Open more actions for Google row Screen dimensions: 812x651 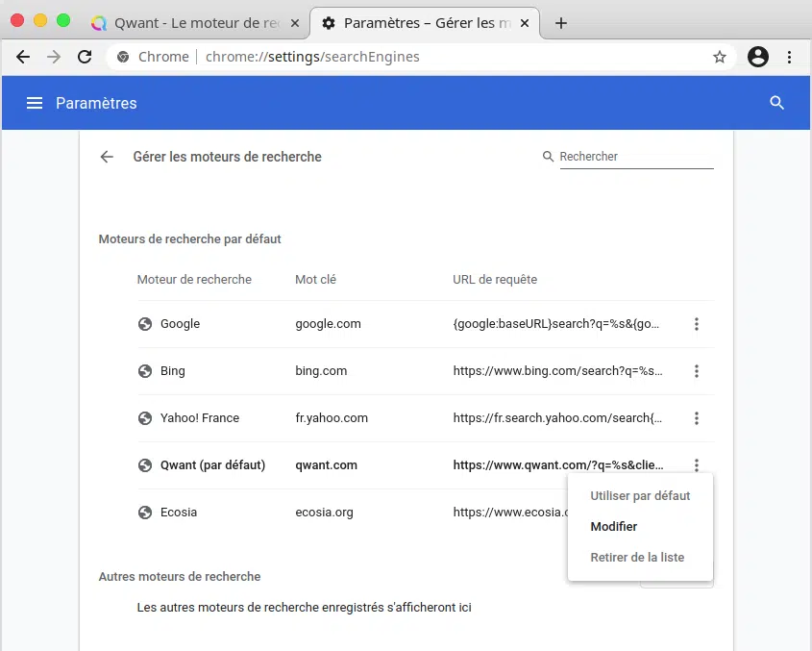coord(697,324)
